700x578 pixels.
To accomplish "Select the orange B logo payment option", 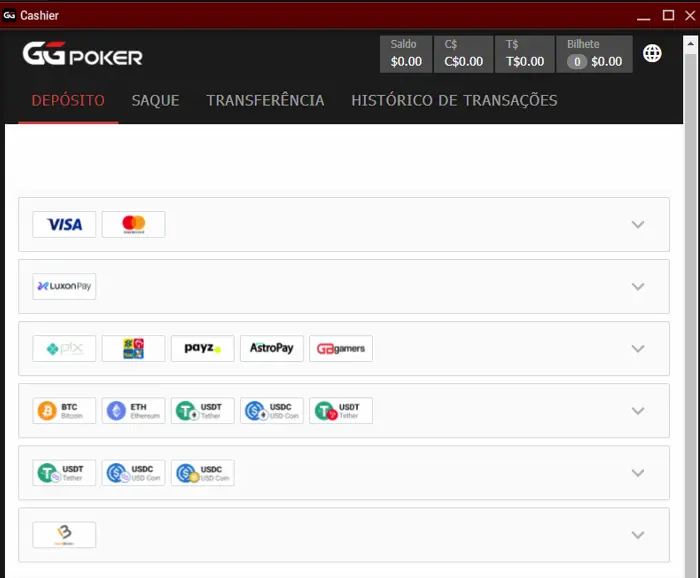I will (64, 535).
